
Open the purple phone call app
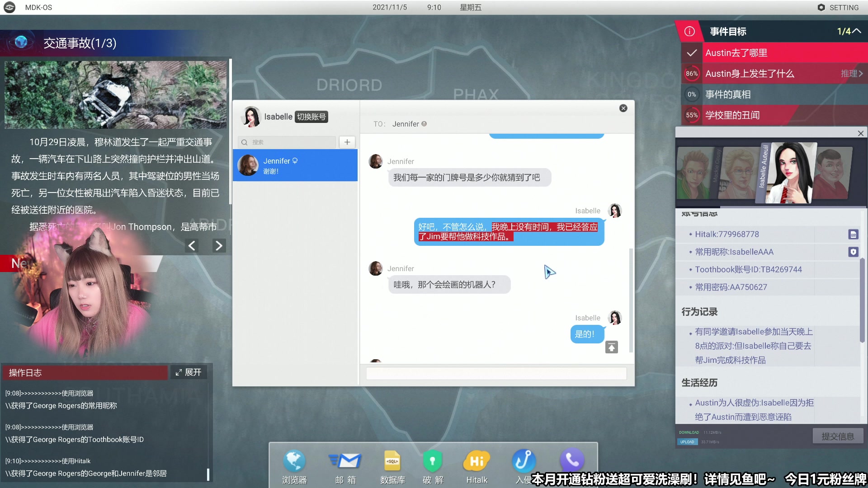572,460
